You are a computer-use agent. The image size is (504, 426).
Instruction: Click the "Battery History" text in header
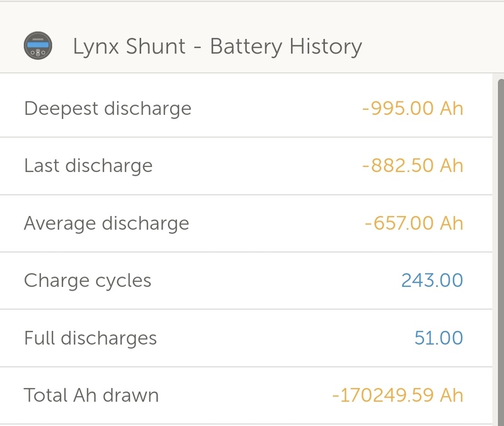[x=286, y=47]
